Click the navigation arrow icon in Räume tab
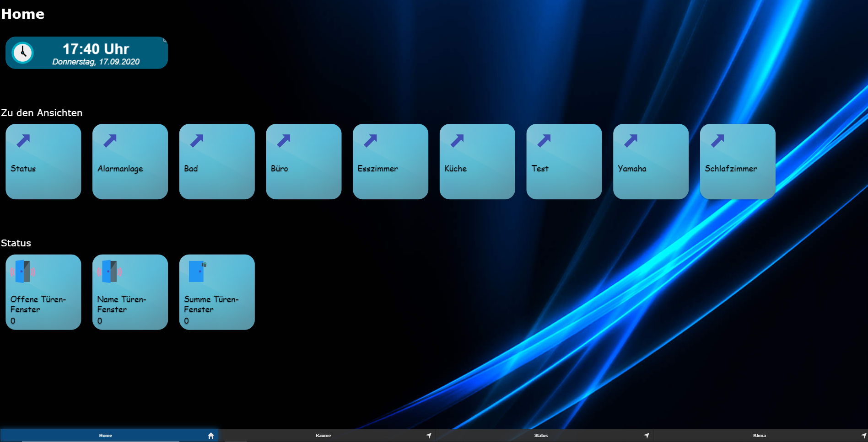The height and width of the screenshot is (442, 868). (429, 436)
